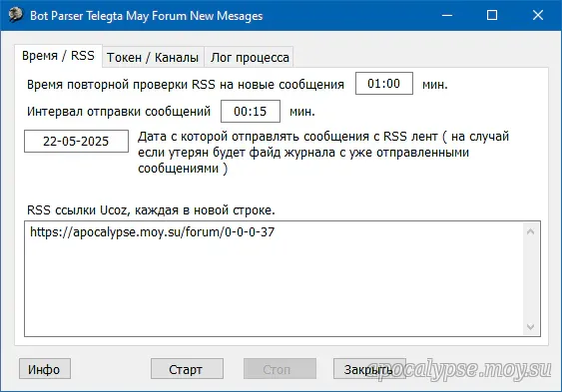Image resolution: width=562 pixels, height=392 pixels.
Task: Click the message interval field 00:15
Action: coord(251,112)
